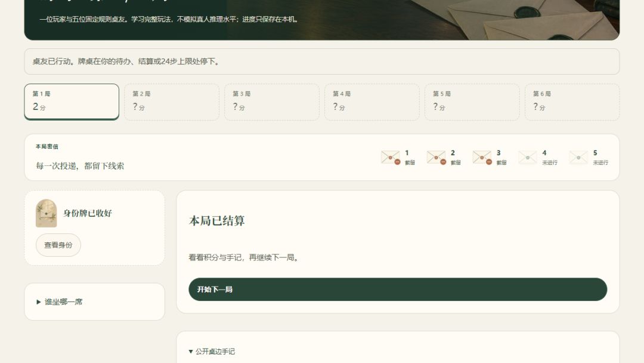Select the 第 3 局 score card
The height and width of the screenshot is (363, 644).
pos(272,102)
